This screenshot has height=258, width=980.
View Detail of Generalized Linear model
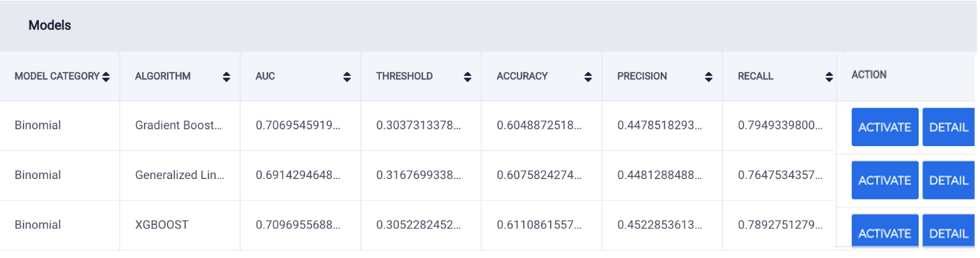(x=949, y=180)
